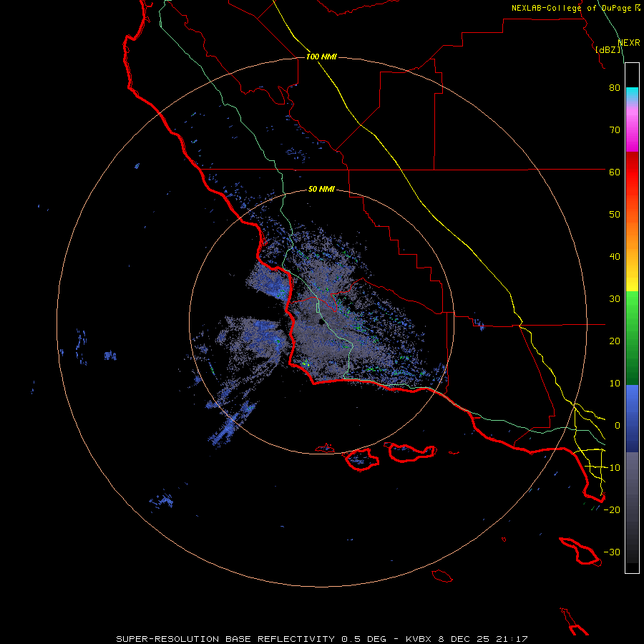The image size is (644, 644).
Task: Click the green band of the color bar
Action: tap(632, 338)
